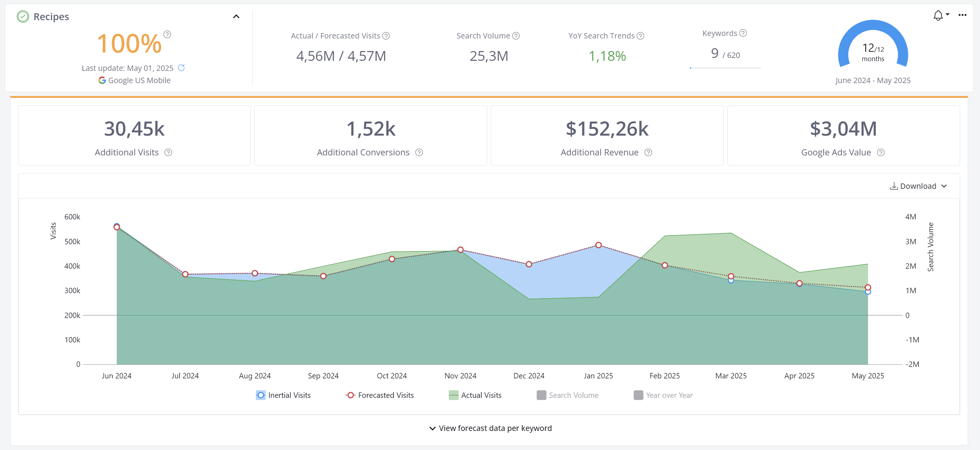Open the notification bell alerts menu
The height and width of the screenshot is (450, 980).
pyautogui.click(x=938, y=15)
